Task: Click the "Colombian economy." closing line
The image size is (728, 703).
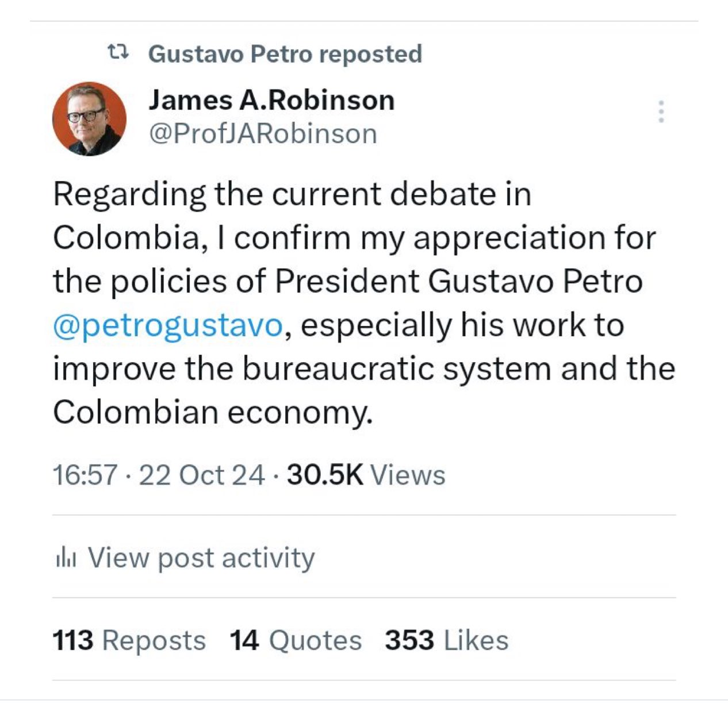Action: [x=213, y=412]
